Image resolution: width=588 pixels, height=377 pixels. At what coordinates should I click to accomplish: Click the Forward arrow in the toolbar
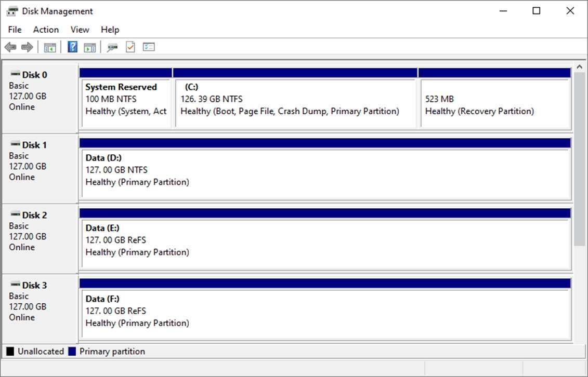pos(27,47)
